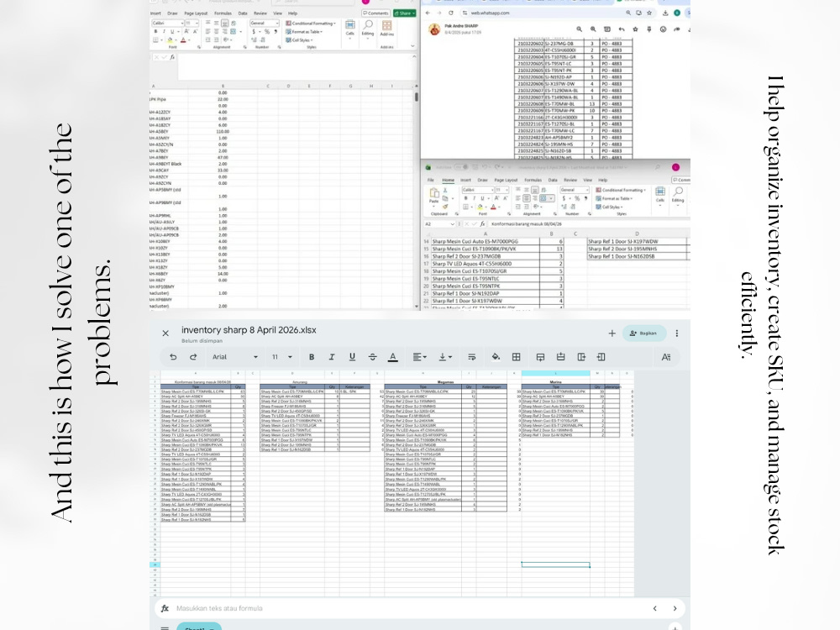Open Format as Table in left Excel
Image resolution: width=840 pixels, height=630 pixels.
click(x=304, y=32)
